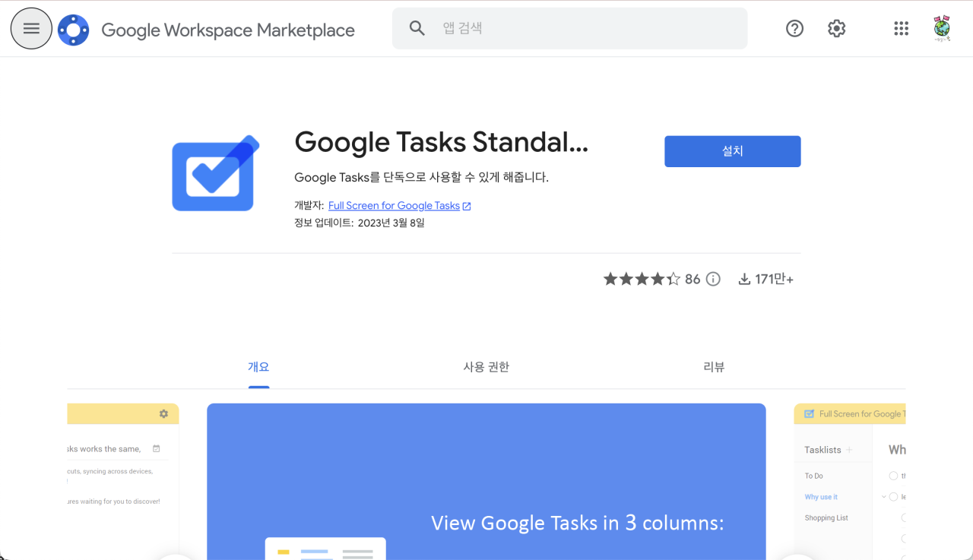
Task: Open the Google apps grid
Action: pos(902,28)
